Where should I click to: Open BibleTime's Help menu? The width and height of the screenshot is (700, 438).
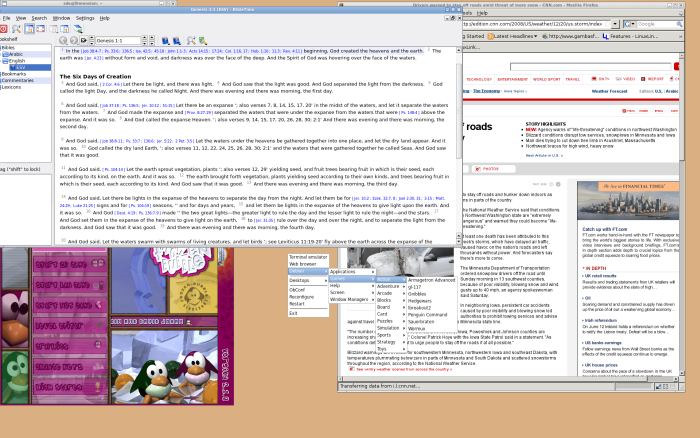(x=104, y=18)
